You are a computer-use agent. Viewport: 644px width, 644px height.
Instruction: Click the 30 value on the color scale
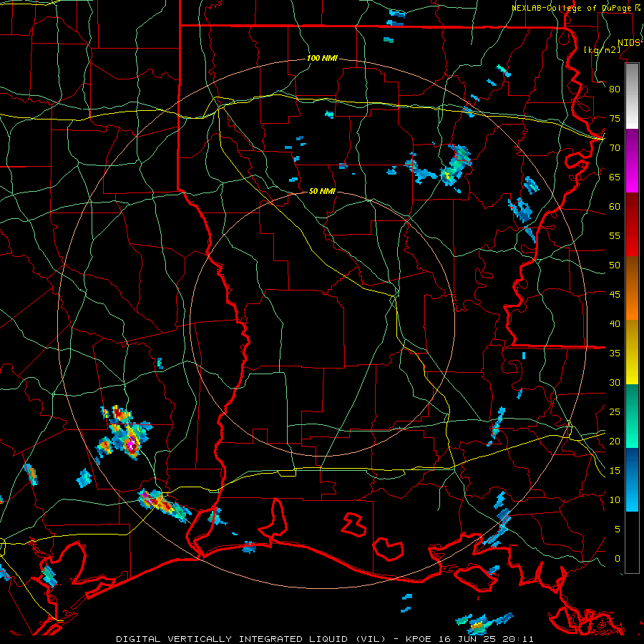coord(615,382)
